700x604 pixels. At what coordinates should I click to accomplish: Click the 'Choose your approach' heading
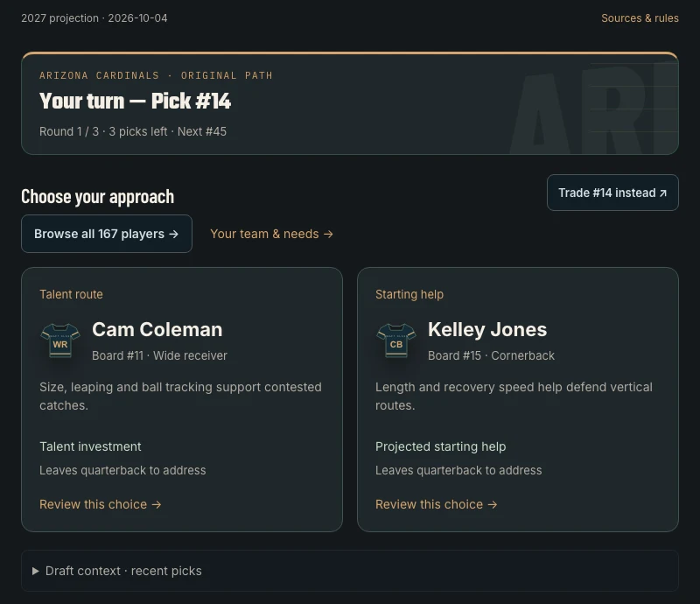coord(98,197)
